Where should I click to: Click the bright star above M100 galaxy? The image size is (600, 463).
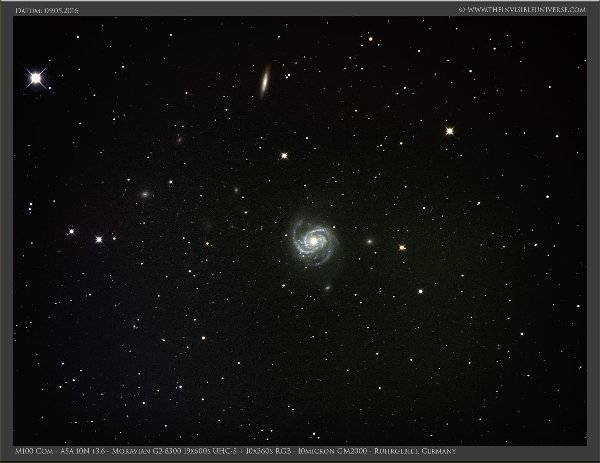pos(284,155)
